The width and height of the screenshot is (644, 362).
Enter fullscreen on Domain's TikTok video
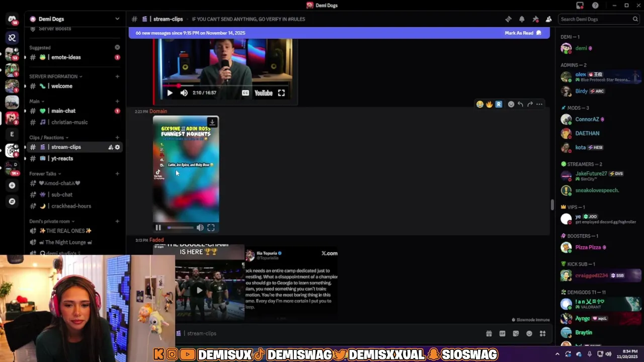[211, 228]
